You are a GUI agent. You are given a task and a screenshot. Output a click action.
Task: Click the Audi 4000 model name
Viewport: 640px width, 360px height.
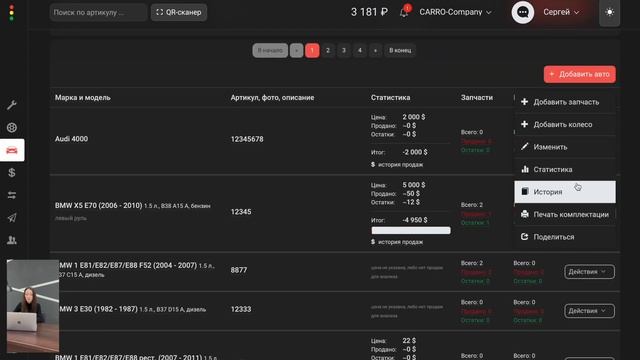click(71, 139)
